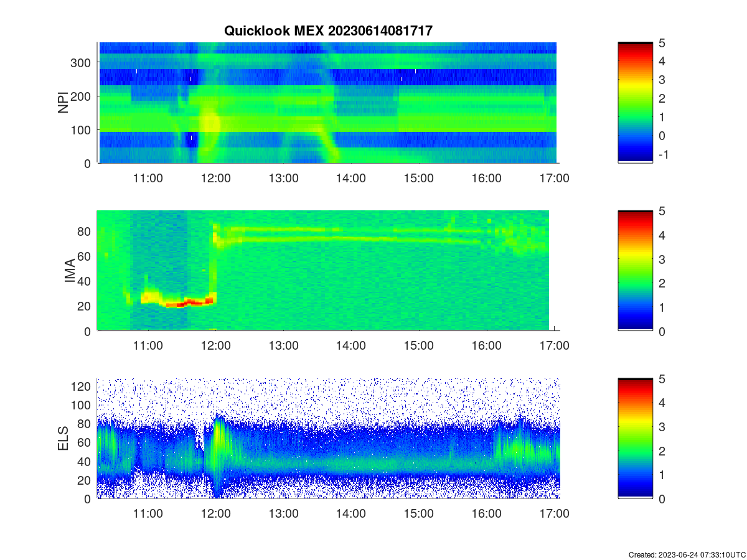
Task: Click the "NPI" y-axis label
Action: (63, 103)
